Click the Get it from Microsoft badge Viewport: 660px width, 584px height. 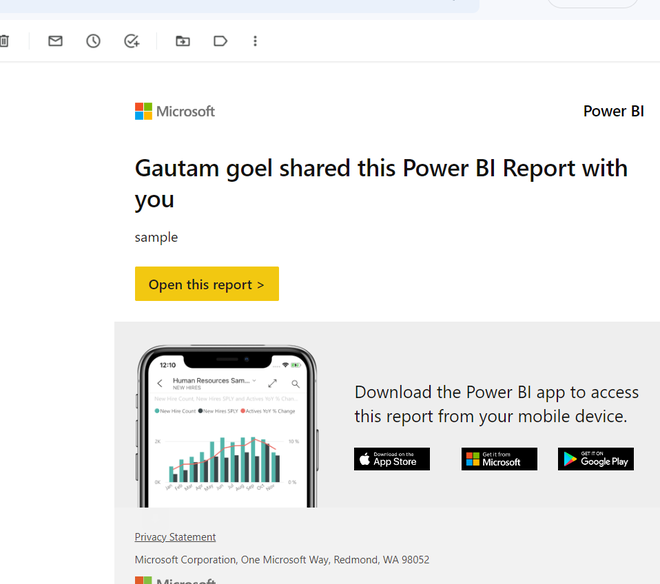[x=499, y=459]
